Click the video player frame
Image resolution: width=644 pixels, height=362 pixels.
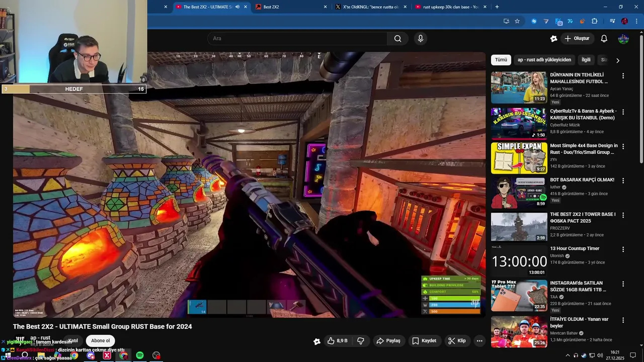click(249, 185)
